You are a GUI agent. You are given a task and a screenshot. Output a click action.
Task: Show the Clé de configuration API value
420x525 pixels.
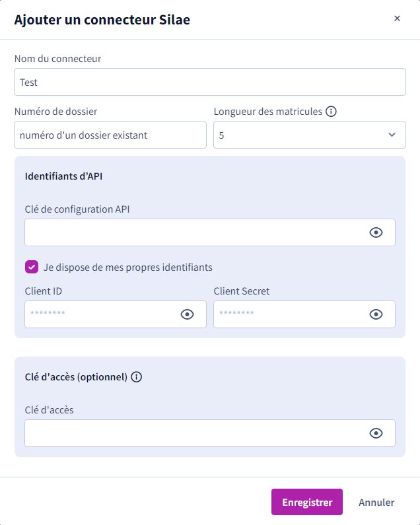click(376, 232)
